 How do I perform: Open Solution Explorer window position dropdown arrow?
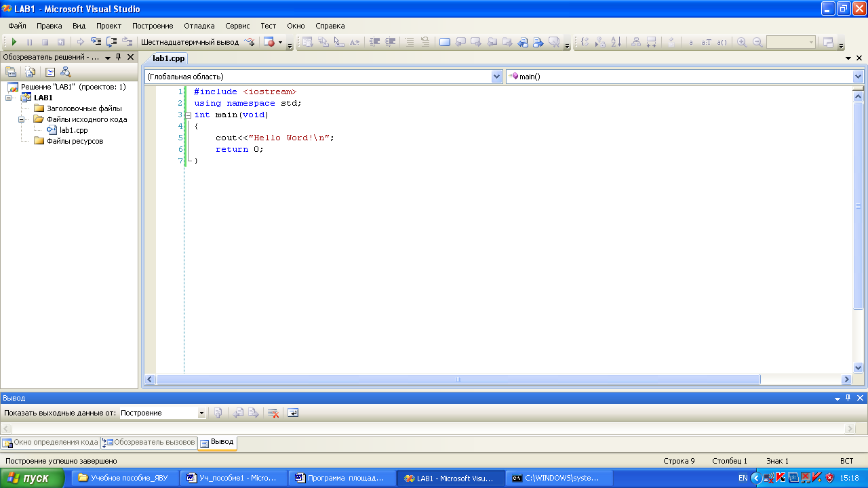pos(108,58)
